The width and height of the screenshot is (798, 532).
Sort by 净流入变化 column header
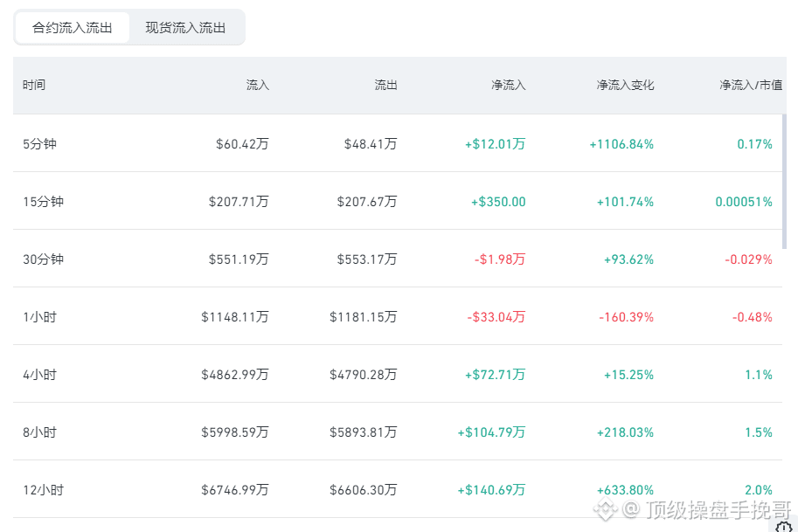click(x=626, y=85)
